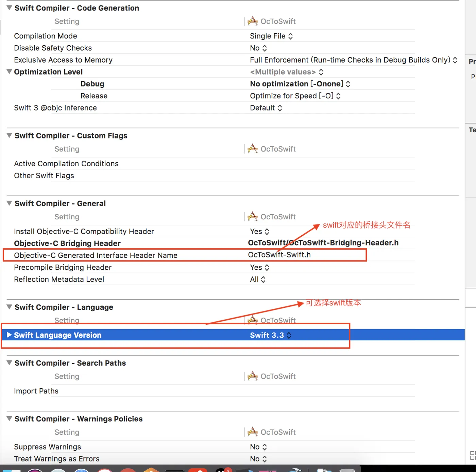Select 'Install Objective-C Compatibility Header' setting name
476x472 pixels.
(x=84, y=232)
